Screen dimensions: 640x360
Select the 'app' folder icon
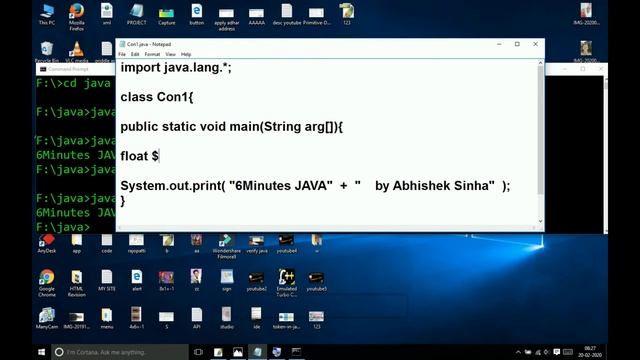click(77, 243)
